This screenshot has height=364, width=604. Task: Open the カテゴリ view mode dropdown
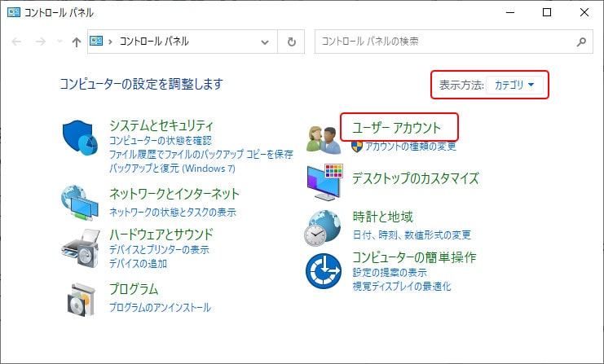click(x=515, y=85)
